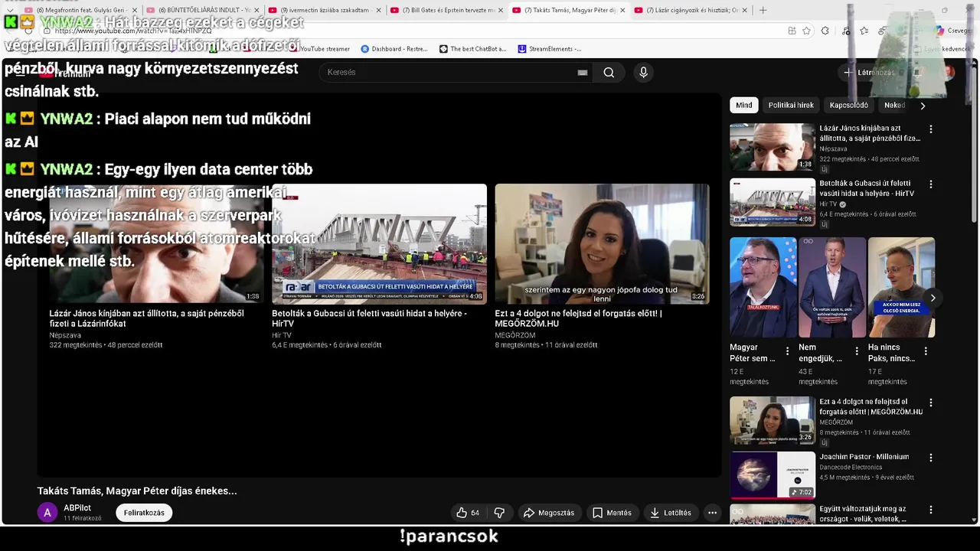Download the video via Letöltés
The width and height of the screenshot is (980, 551).
pos(671,513)
